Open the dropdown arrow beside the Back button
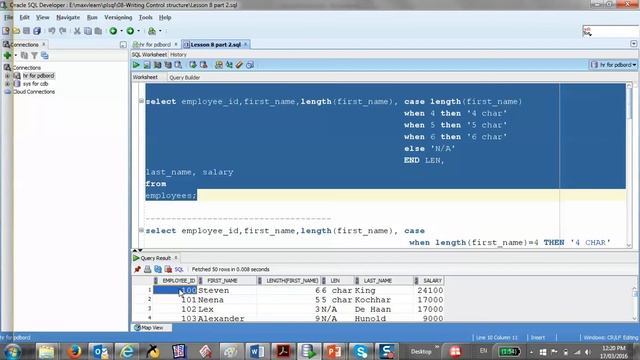 pyautogui.click(x=121, y=31)
